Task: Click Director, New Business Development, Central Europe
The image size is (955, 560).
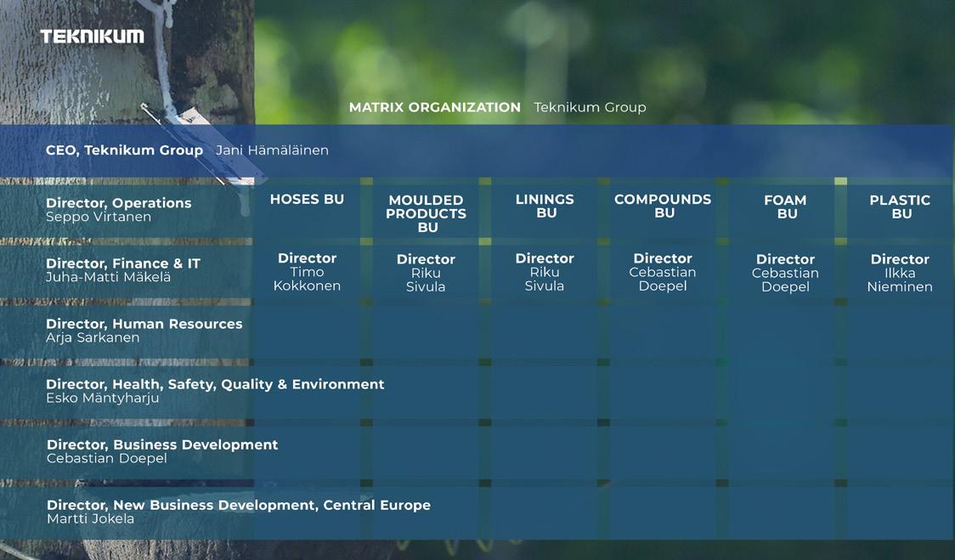Action: click(239, 505)
